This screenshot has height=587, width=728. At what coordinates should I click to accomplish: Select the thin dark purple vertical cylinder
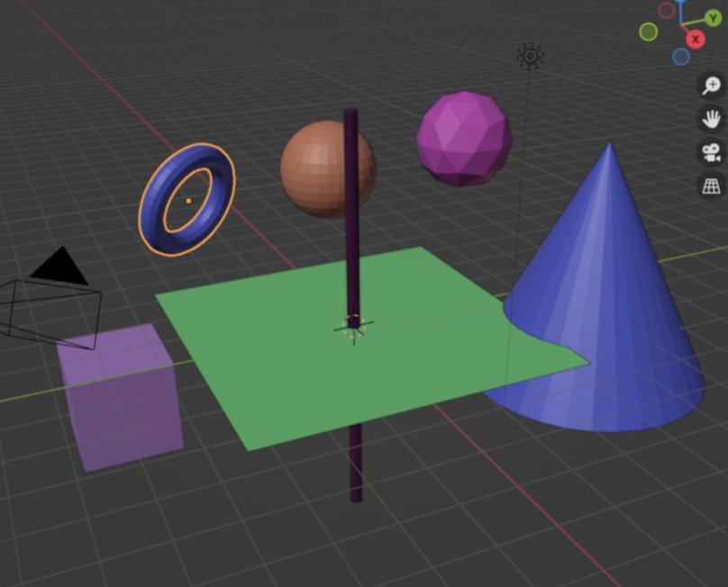coord(351,225)
